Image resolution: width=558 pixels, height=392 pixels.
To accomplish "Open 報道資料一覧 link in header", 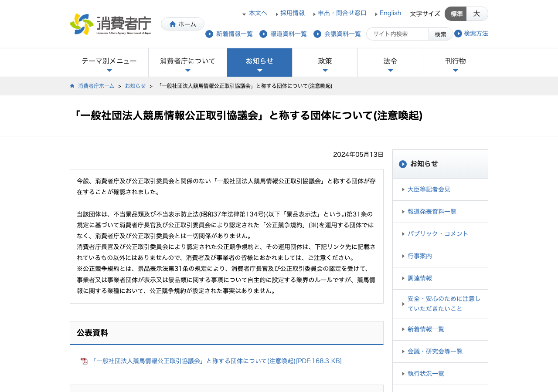I will pos(289,34).
